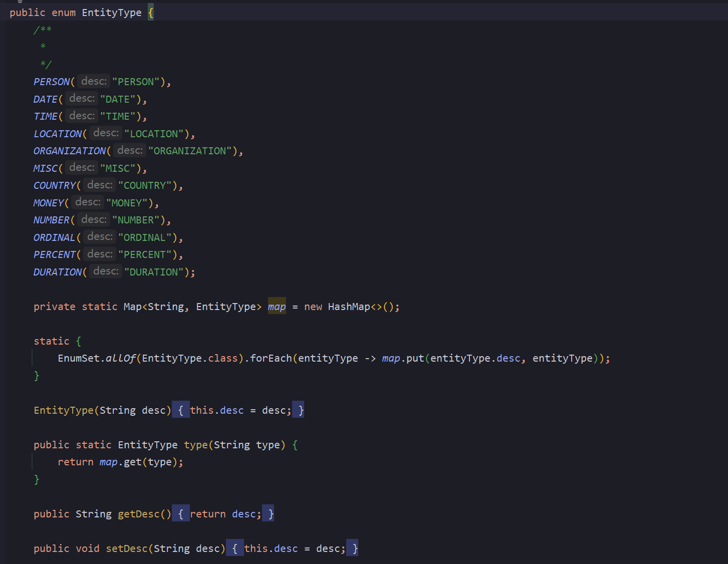The width and height of the screenshot is (728, 564).
Task: Click the NUMBER enum constant name
Action: 52,220
